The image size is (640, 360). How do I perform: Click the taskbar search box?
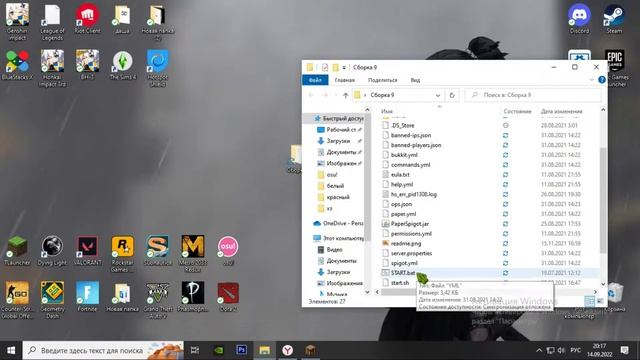point(103,350)
